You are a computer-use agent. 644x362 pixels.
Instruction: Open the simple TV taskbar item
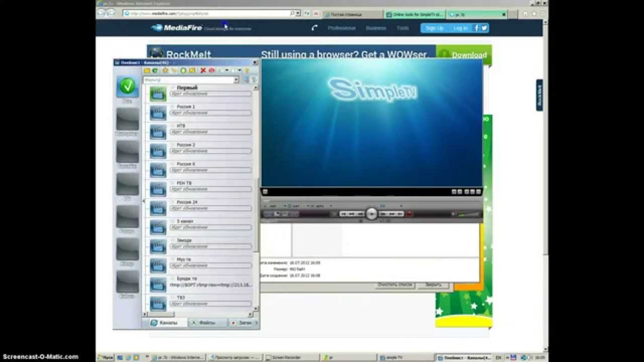click(x=407, y=357)
